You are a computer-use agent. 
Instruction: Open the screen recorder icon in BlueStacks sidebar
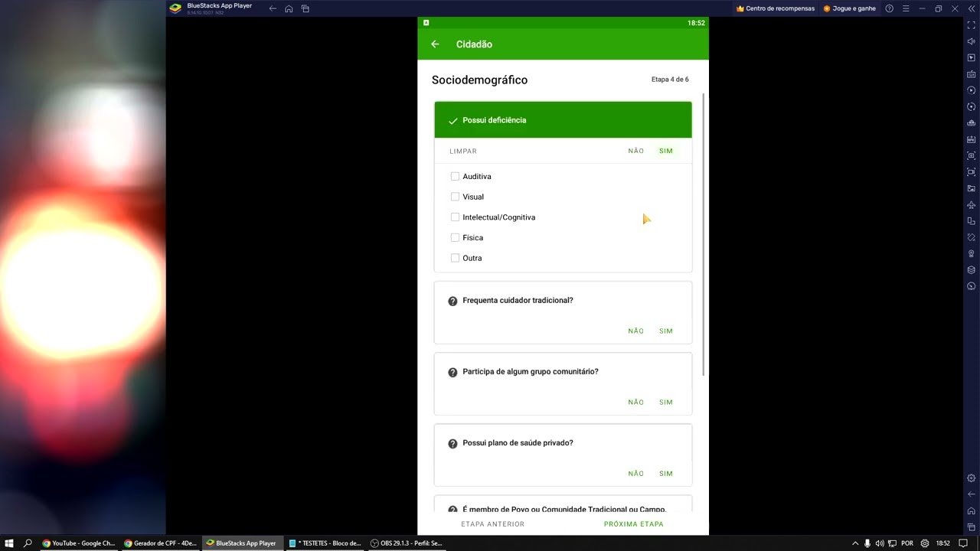tap(972, 172)
